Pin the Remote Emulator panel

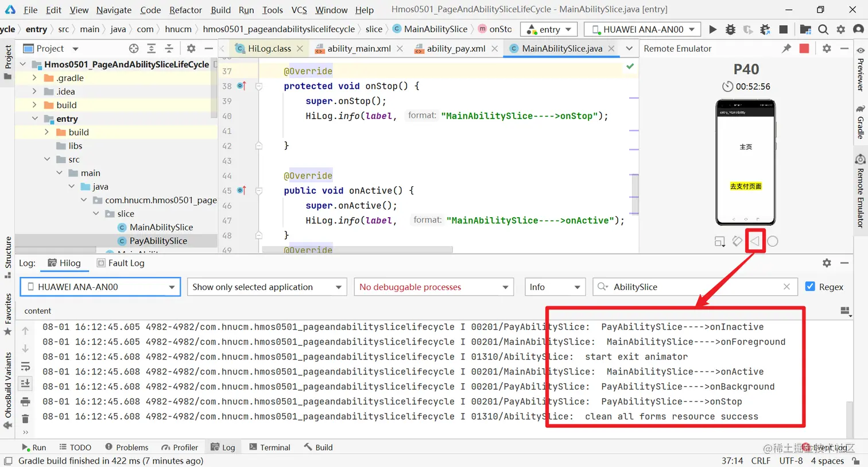(786, 48)
